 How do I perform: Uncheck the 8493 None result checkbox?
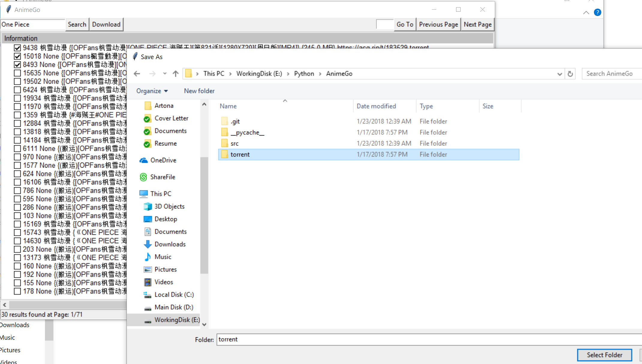[17, 65]
